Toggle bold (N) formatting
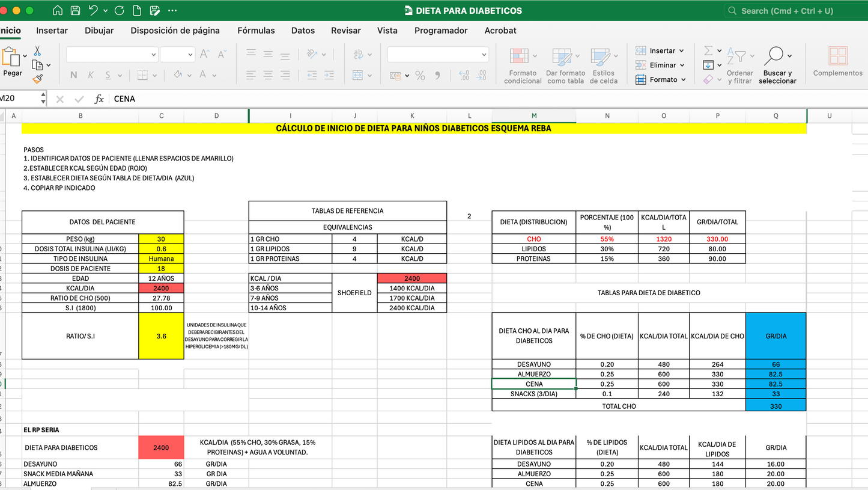 [x=73, y=75]
